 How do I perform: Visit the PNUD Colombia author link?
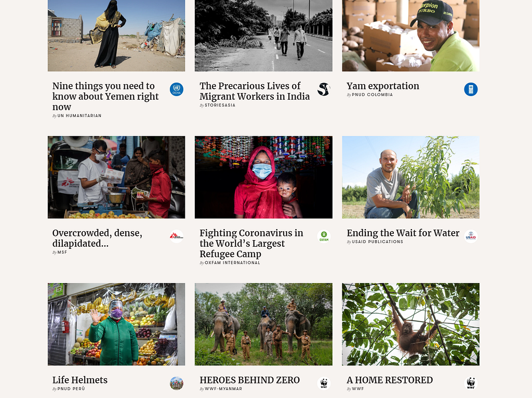pos(372,95)
